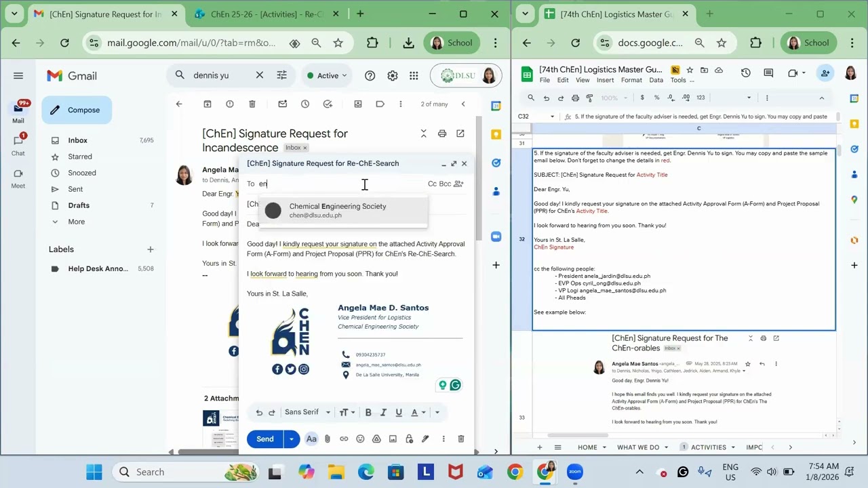Screen dimensions: 868x488
Task: Add Cc recipients to draft
Action: [x=432, y=184]
